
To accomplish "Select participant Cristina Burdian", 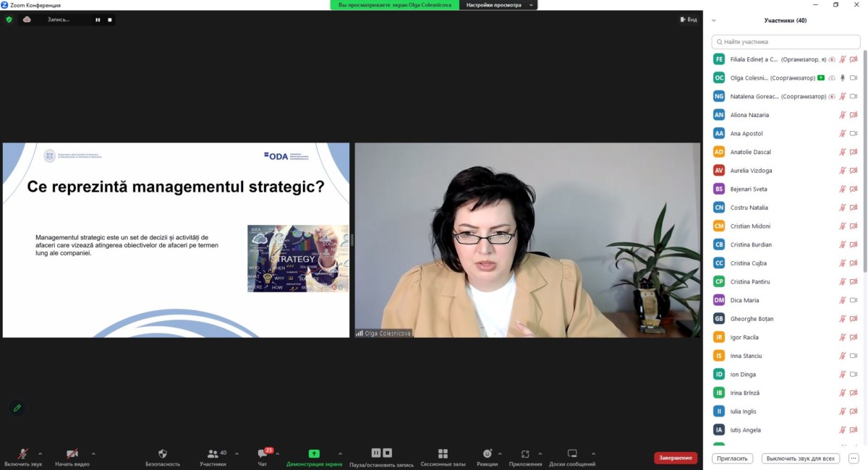I will coord(786,244).
